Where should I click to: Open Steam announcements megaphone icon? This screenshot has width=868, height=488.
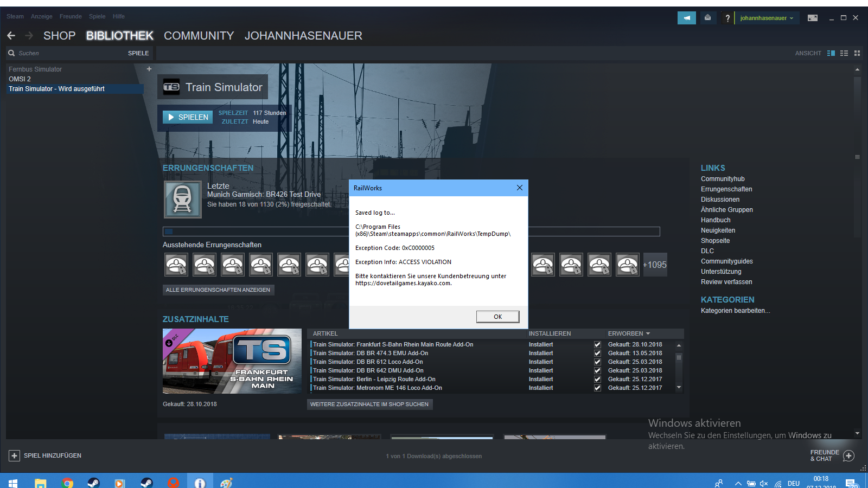687,18
